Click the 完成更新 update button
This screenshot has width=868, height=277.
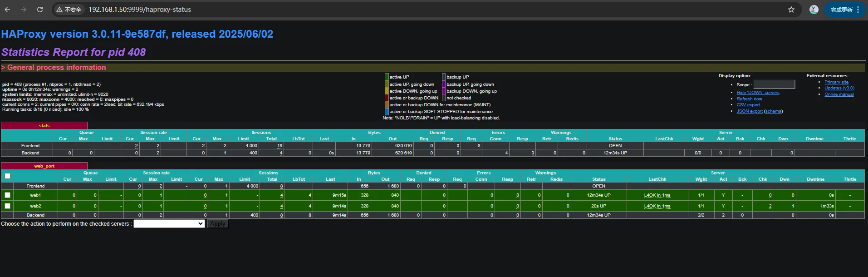pyautogui.click(x=841, y=10)
